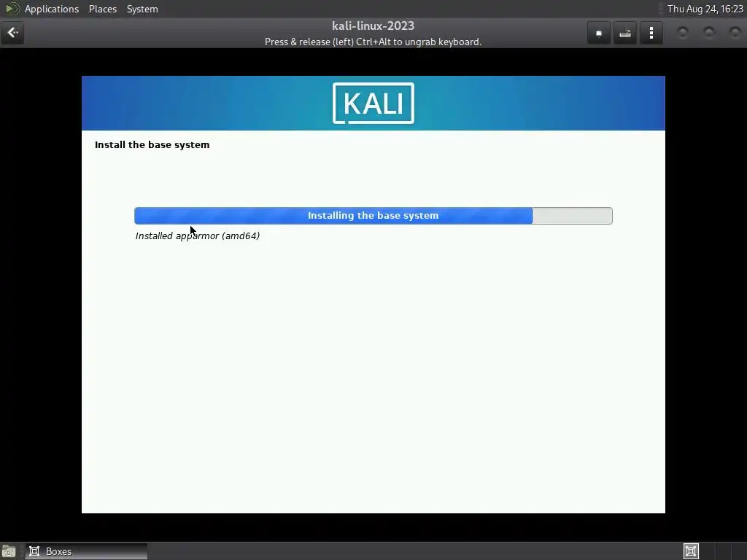Click the kali-linux-2023 window title

pos(373,26)
